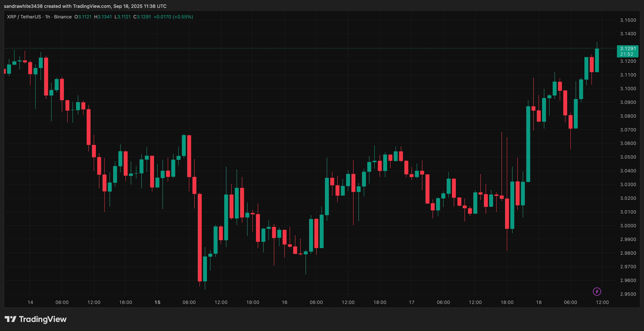Click the 2.9500 price axis label
Viewport: 644px width, 331px height.
[x=628, y=294]
